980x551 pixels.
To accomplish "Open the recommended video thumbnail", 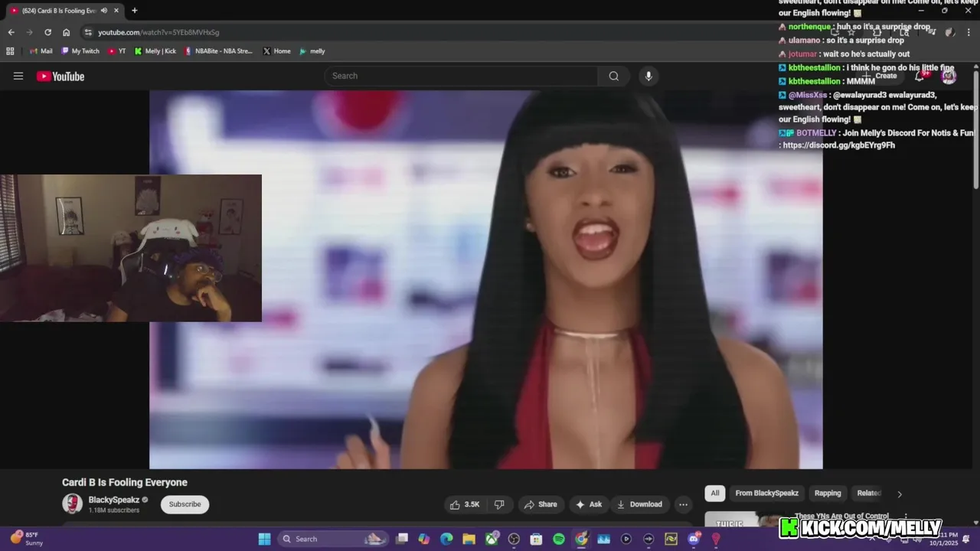I will click(740, 520).
